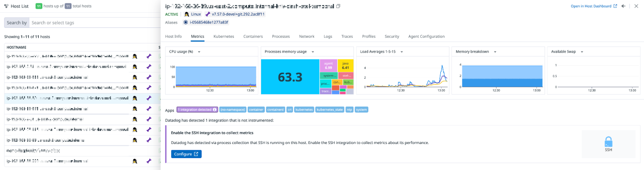Click the Configure button
This screenshot has width=644, height=170.
[x=186, y=154]
